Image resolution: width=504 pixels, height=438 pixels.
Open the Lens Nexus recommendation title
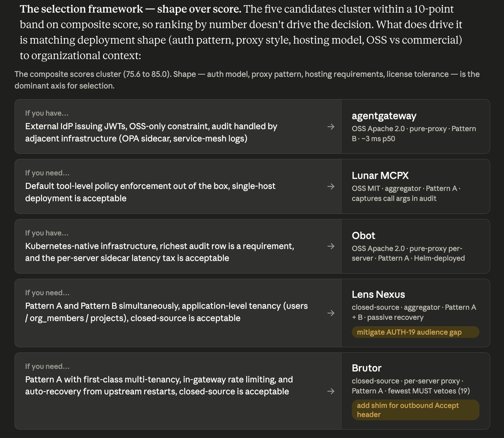point(378,294)
